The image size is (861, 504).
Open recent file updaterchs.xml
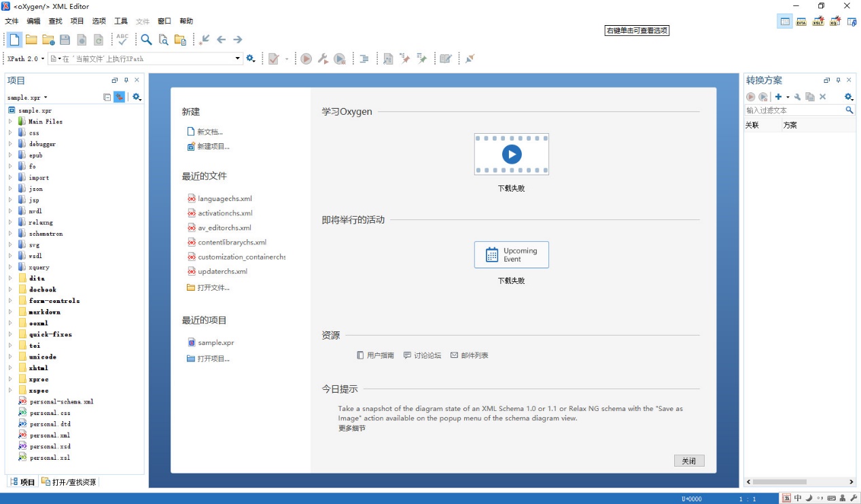[x=217, y=271]
